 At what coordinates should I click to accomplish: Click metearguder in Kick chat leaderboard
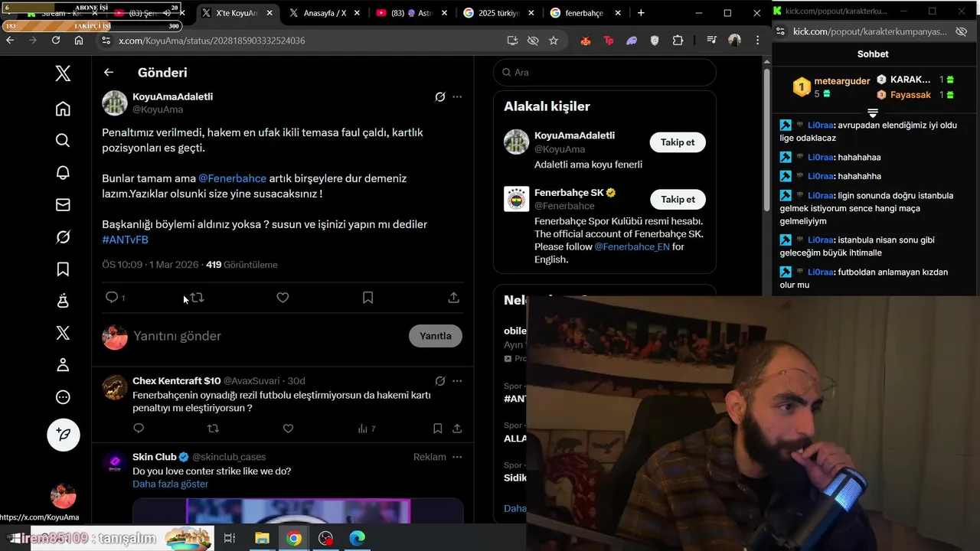pos(841,81)
